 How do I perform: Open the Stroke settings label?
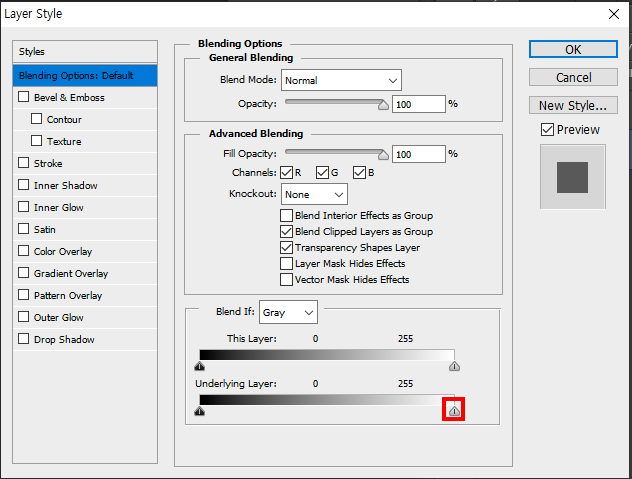[48, 163]
